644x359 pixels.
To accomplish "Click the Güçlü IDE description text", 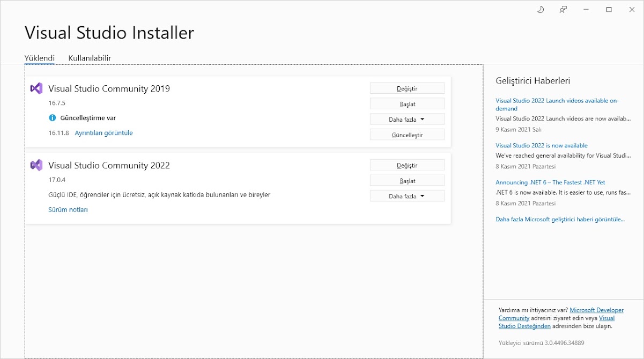I will pos(159,195).
